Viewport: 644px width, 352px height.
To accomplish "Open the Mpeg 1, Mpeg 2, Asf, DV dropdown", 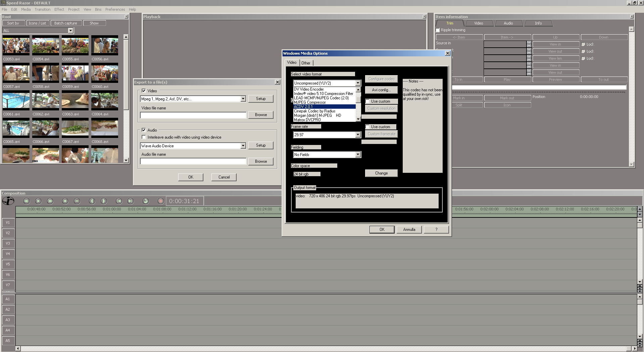I will 243,99.
